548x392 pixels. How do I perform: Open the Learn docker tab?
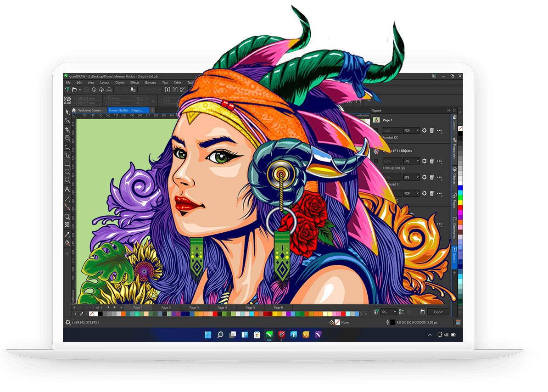click(454, 123)
